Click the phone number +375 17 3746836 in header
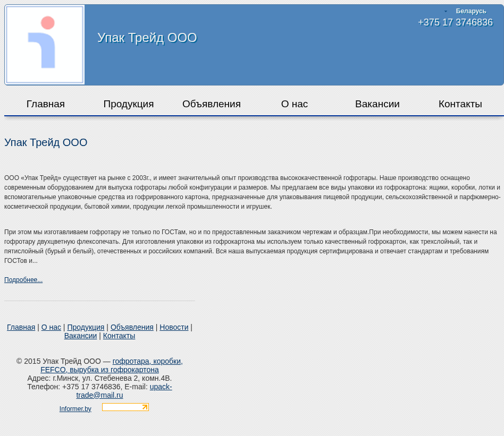The height and width of the screenshot is (436, 504). (455, 22)
